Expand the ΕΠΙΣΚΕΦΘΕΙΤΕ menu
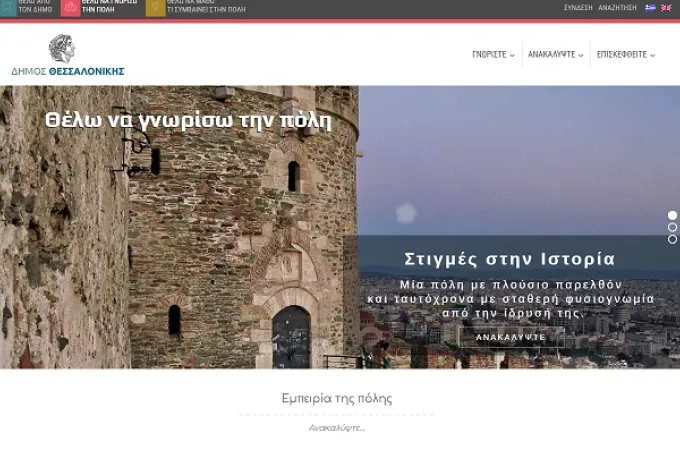Image resolution: width=680 pixels, height=450 pixels. [x=626, y=55]
